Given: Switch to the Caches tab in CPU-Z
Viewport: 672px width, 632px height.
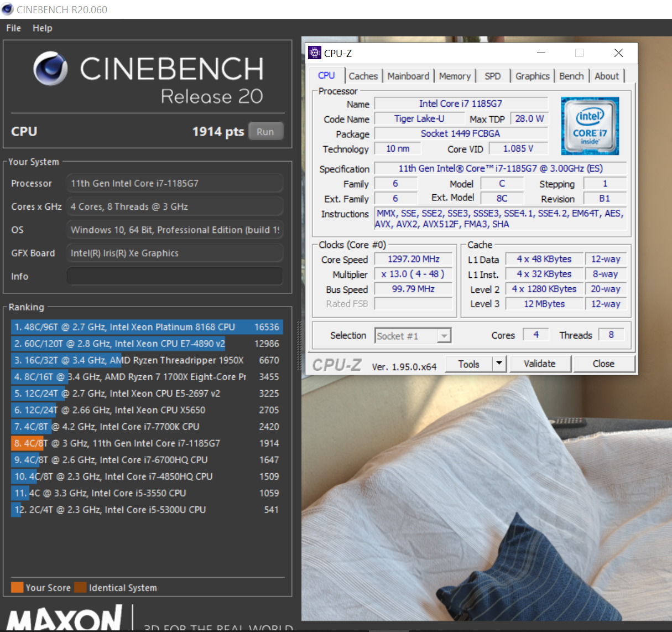Looking at the screenshot, I should [363, 76].
